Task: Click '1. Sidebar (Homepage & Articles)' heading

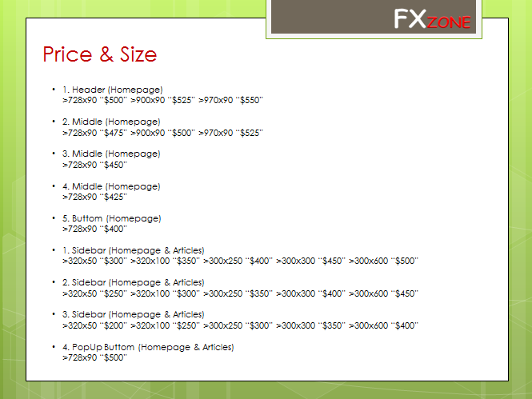Action: coord(134,250)
